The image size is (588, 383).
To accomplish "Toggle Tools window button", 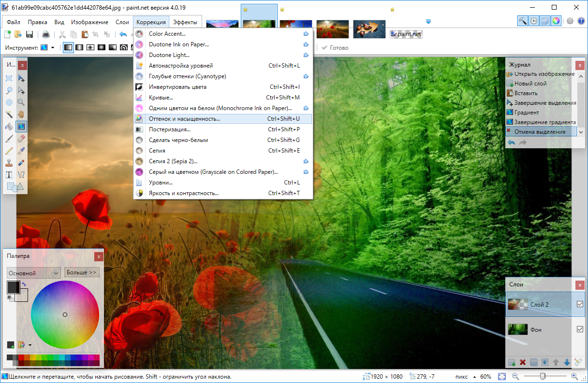I will pyautogui.click(x=522, y=21).
